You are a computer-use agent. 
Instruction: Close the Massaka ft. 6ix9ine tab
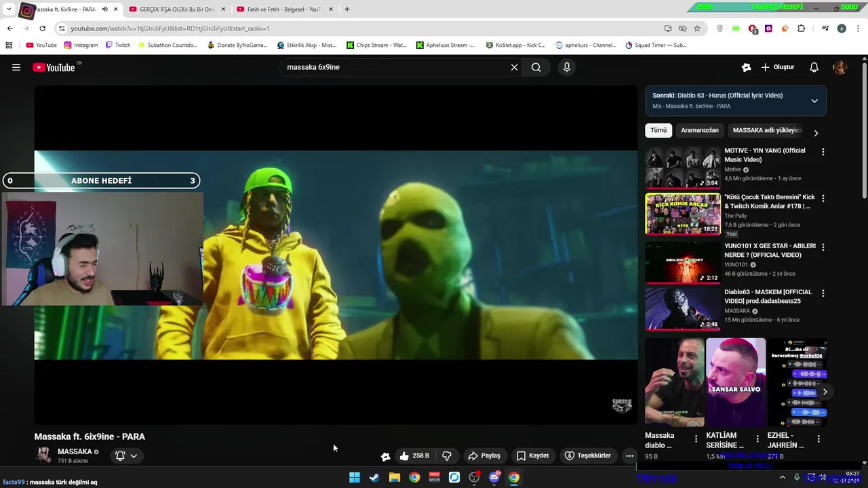[x=116, y=9]
